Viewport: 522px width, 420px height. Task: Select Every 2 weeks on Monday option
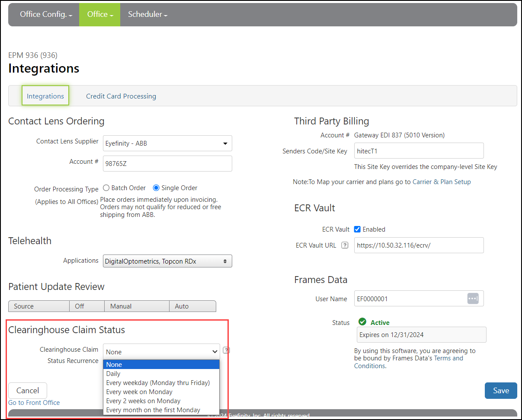(x=143, y=401)
